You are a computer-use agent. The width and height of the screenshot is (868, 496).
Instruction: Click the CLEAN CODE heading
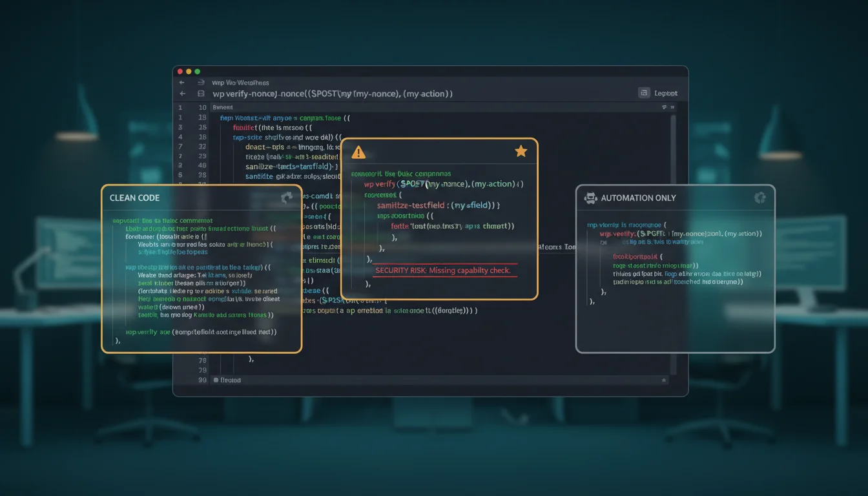click(134, 198)
